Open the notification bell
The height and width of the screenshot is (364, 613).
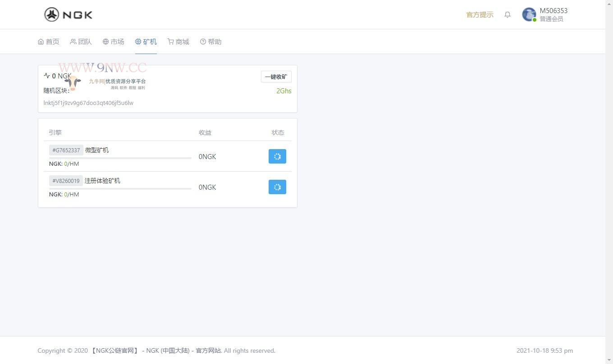[x=508, y=15]
